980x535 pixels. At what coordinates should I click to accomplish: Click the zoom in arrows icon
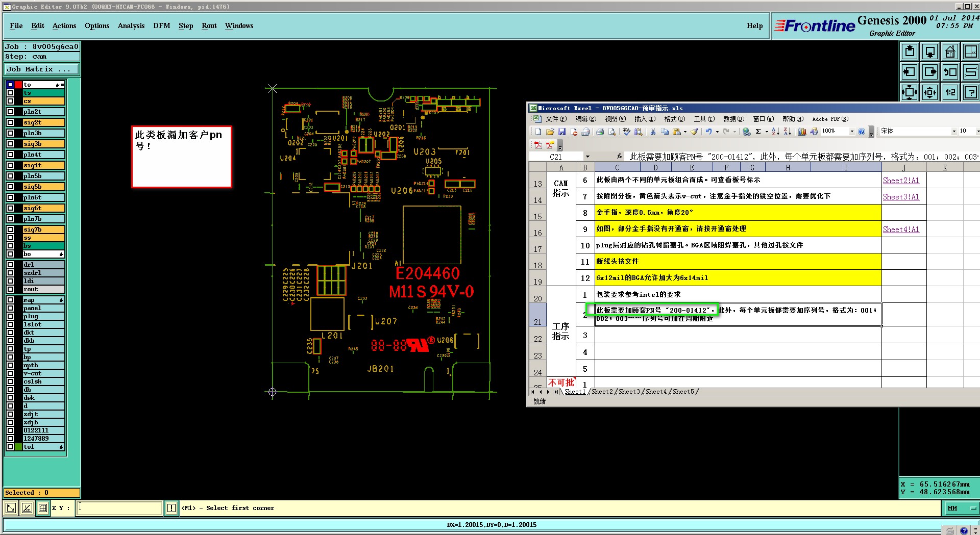(909, 92)
